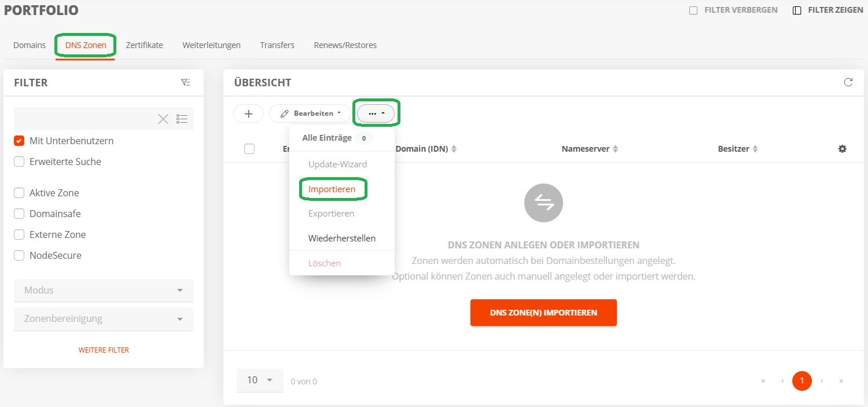Screen dimensions: 868x407
Task: Tick the Filter Verbergen checkbox
Action: pyautogui.click(x=693, y=10)
